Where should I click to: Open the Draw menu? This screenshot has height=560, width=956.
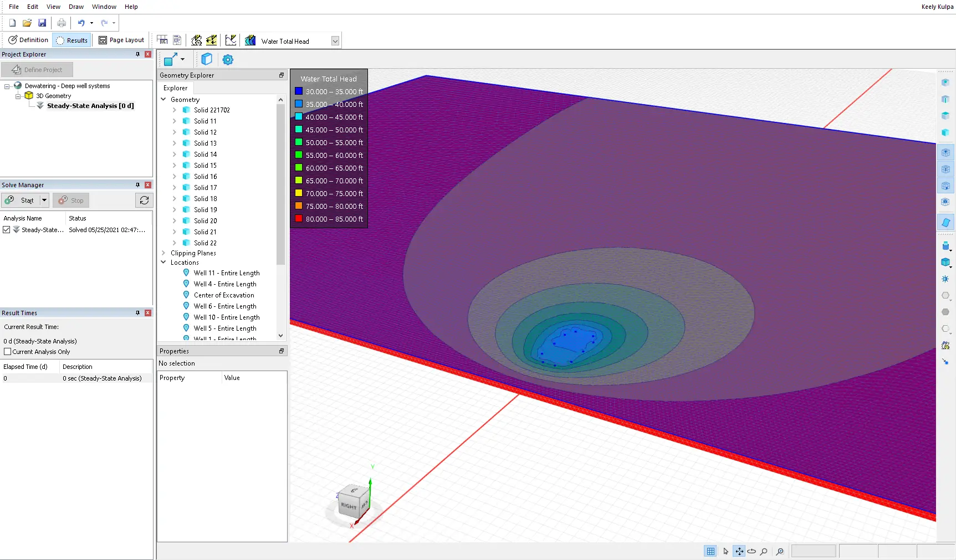tap(76, 7)
